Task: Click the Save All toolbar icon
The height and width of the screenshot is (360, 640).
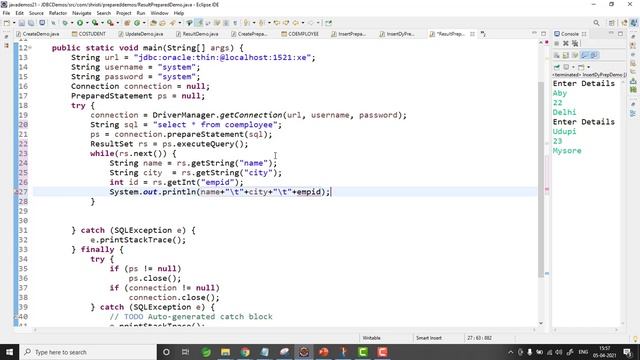Action: [x=31, y=23]
